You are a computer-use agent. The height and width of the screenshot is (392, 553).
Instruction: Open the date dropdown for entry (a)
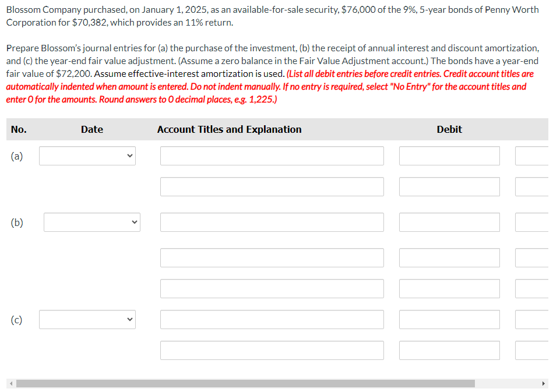pyautogui.click(x=87, y=156)
